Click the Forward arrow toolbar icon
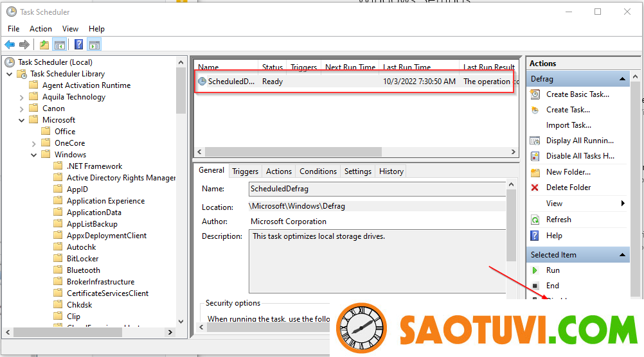Viewport: 644px width, 357px height. (24, 45)
